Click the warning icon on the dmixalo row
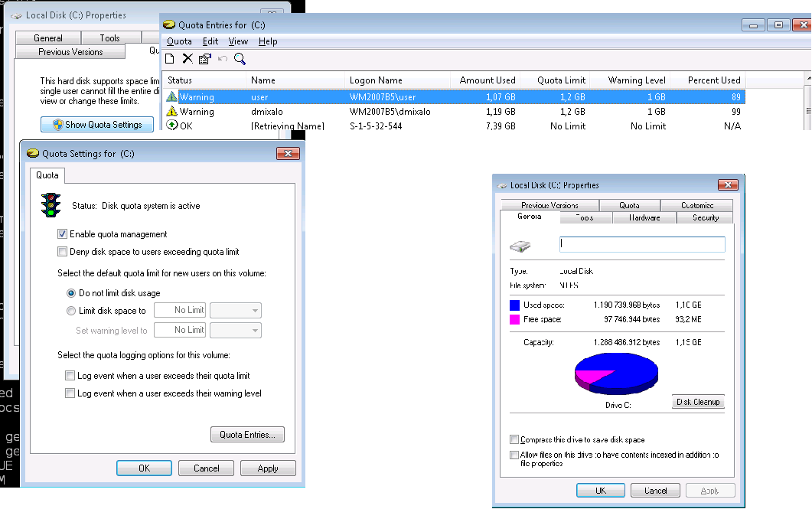812x509 pixels. pyautogui.click(x=171, y=111)
